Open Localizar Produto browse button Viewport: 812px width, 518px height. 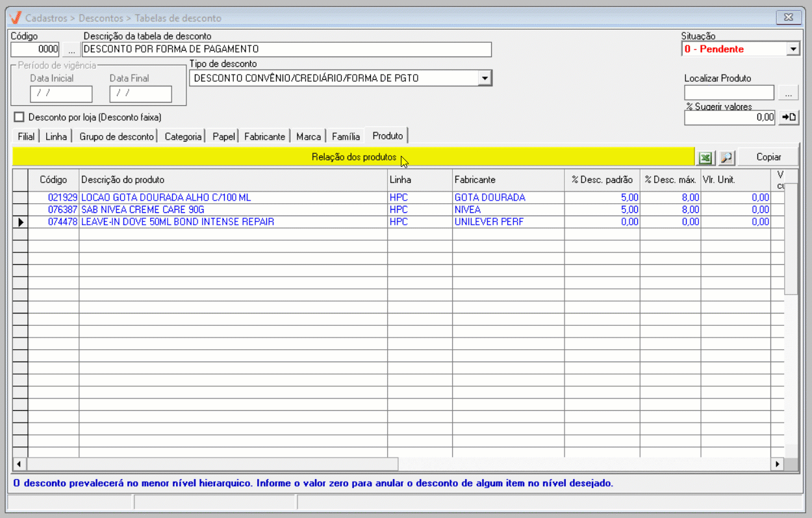(789, 93)
